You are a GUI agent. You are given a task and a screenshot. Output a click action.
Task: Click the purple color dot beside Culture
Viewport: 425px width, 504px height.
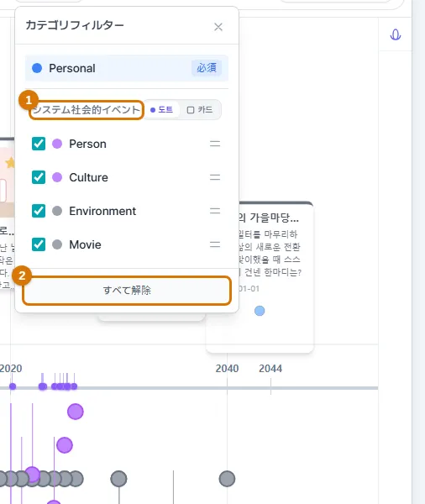[x=57, y=177]
